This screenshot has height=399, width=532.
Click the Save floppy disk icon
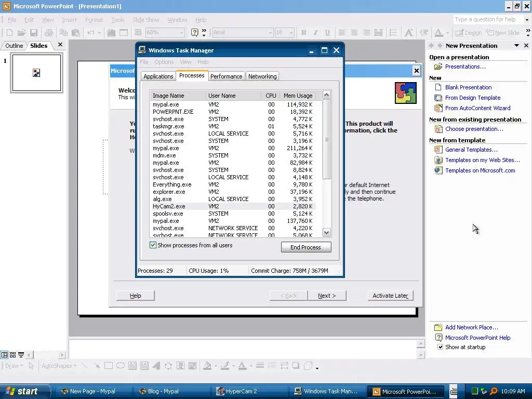coord(34,33)
